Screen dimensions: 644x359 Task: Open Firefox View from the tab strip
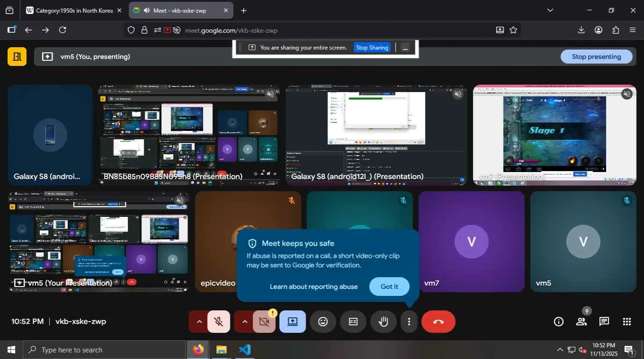point(9,10)
